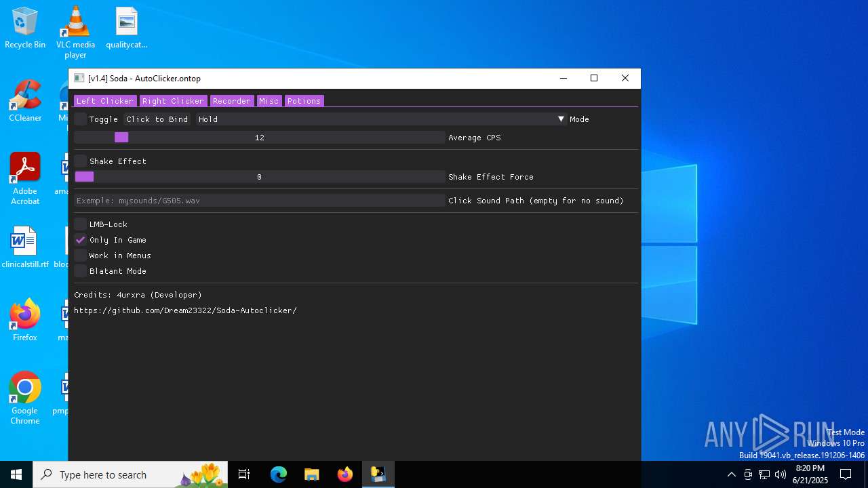Select the Adobe Acrobat desktop icon

[25, 179]
